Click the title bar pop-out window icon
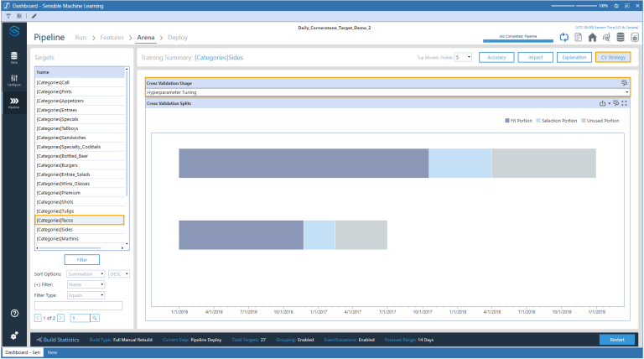The image size is (644, 359). [x=627, y=6]
